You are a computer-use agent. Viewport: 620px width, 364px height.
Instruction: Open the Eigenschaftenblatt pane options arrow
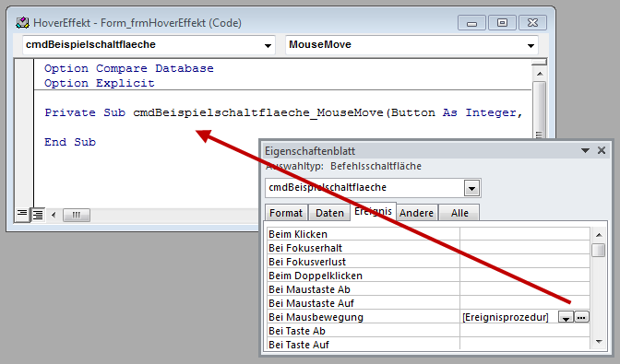click(x=585, y=150)
